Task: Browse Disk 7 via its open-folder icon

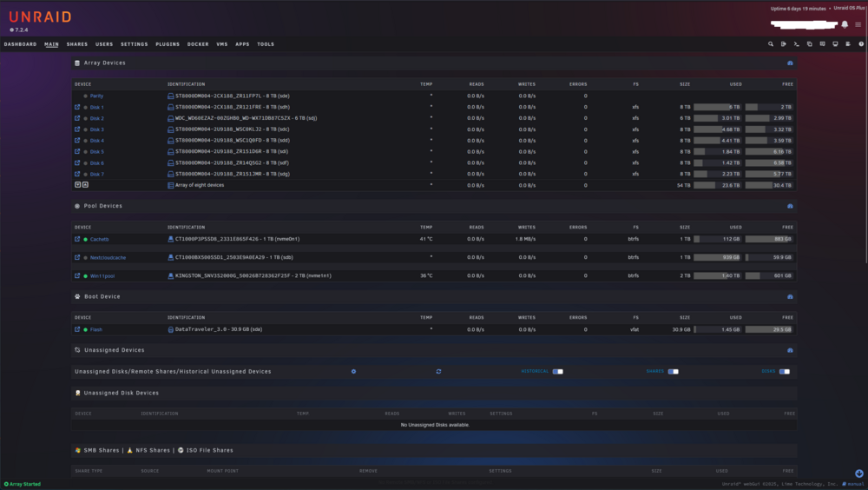Action: tap(77, 174)
